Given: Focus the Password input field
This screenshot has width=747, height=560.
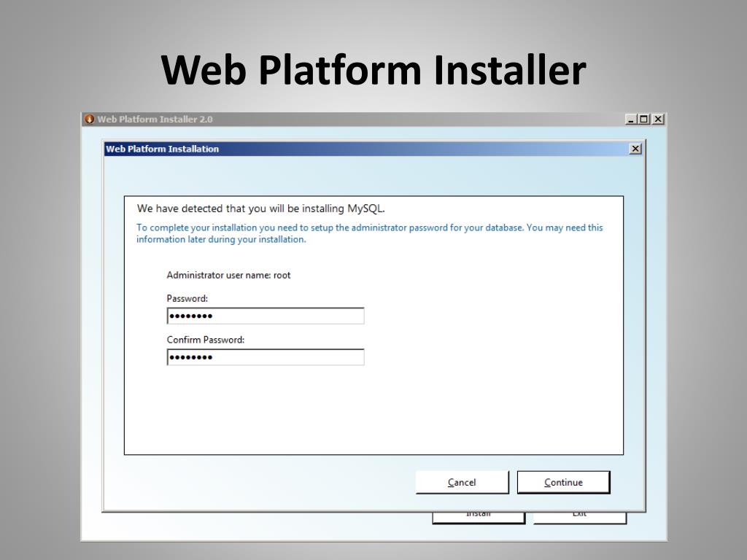Looking at the screenshot, I should (266, 316).
